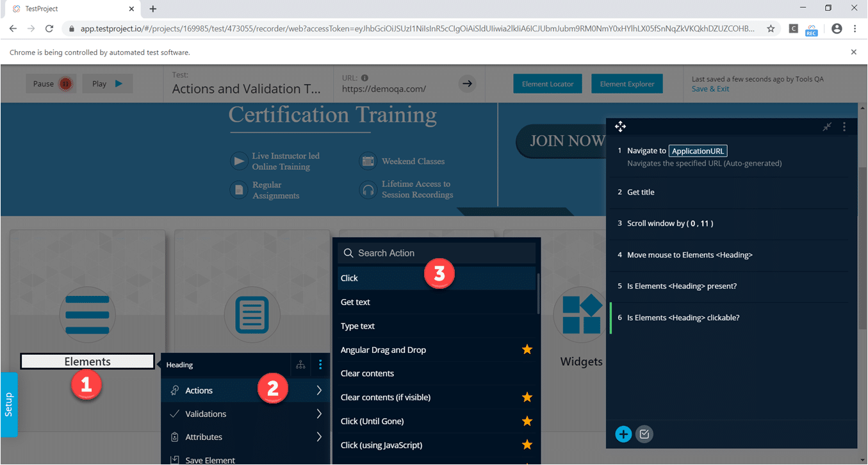Close automated test software notification bar
This screenshot has height=465, width=868.
click(x=853, y=53)
